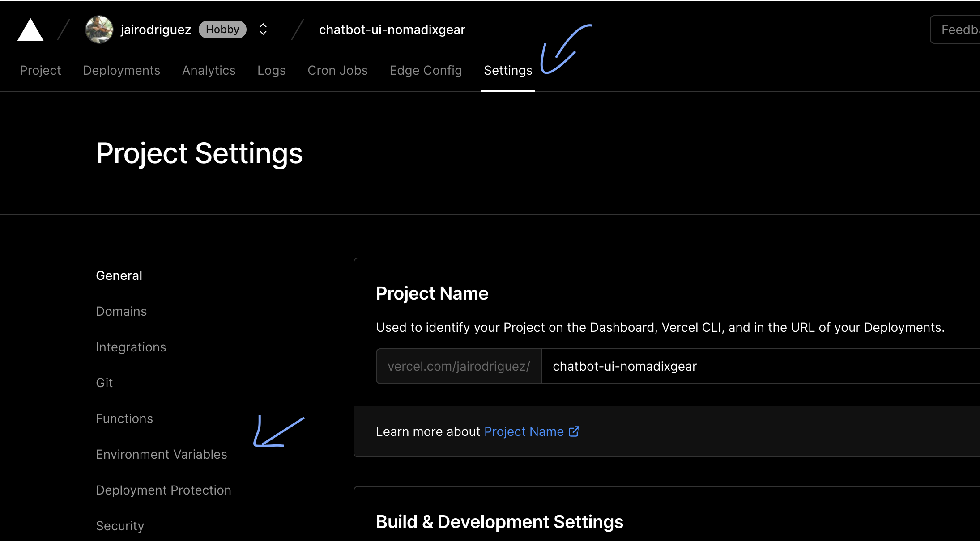Select Functions in the settings sidebar
Screen dimensions: 980x541
(x=124, y=418)
